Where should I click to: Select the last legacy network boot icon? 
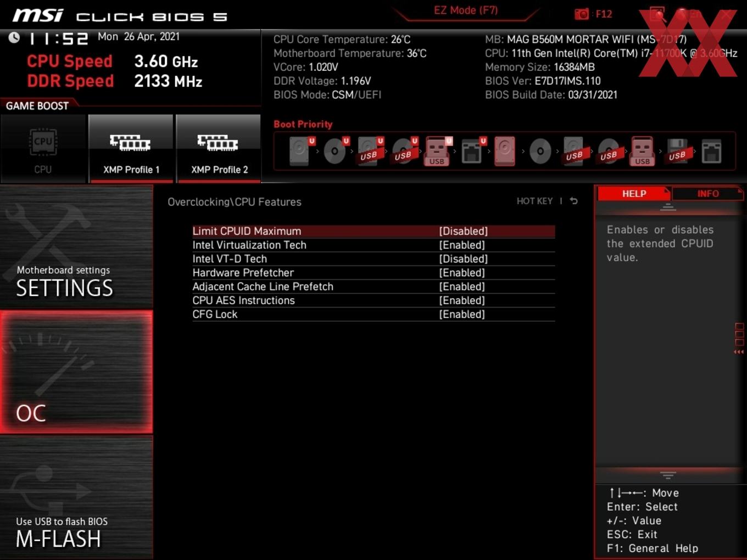(x=711, y=151)
